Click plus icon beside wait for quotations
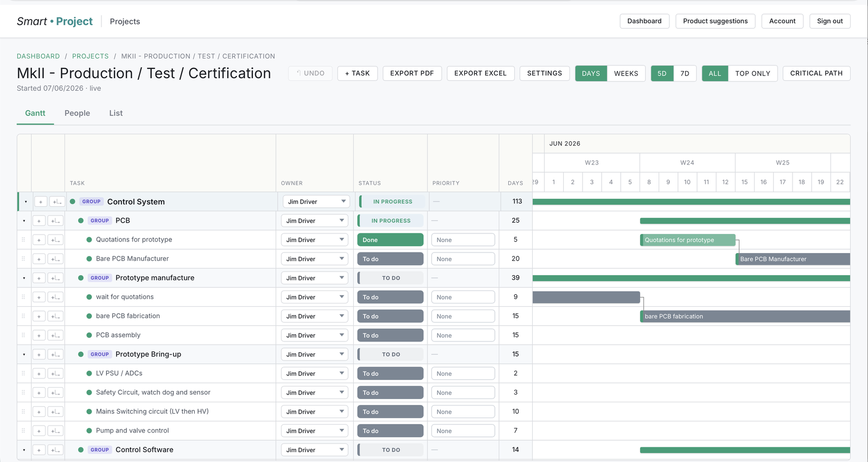The width and height of the screenshot is (868, 462). [39, 298]
